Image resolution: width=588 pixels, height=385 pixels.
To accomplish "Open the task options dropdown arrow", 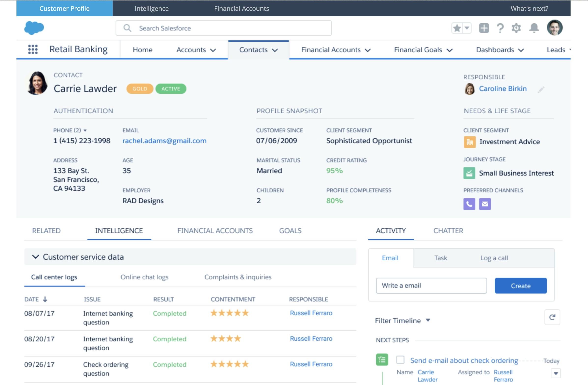I will pyautogui.click(x=556, y=373).
